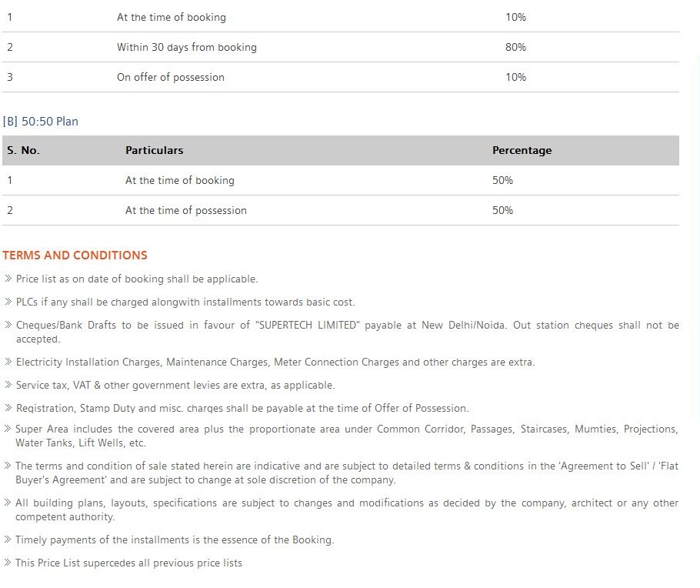Click the "TERMS AND CONDITIONS" heading
The height and width of the screenshot is (588, 700).
click(x=75, y=256)
